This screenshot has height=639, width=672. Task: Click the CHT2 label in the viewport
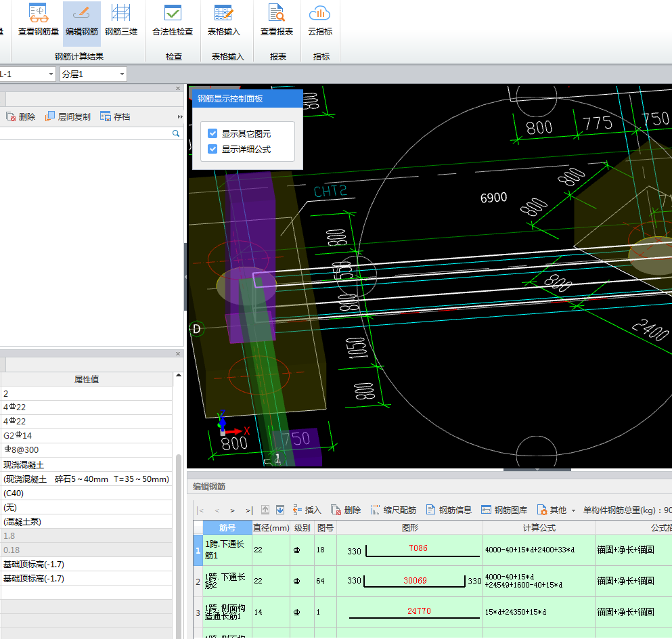(330, 191)
